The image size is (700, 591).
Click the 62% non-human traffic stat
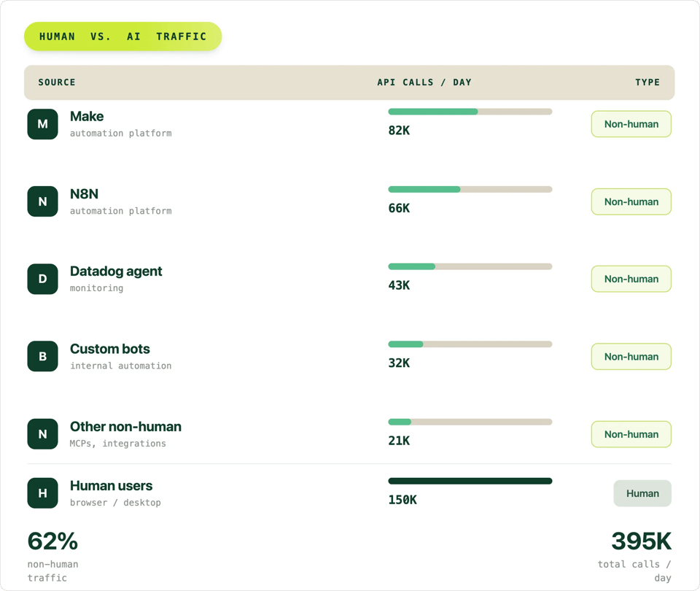(x=52, y=541)
